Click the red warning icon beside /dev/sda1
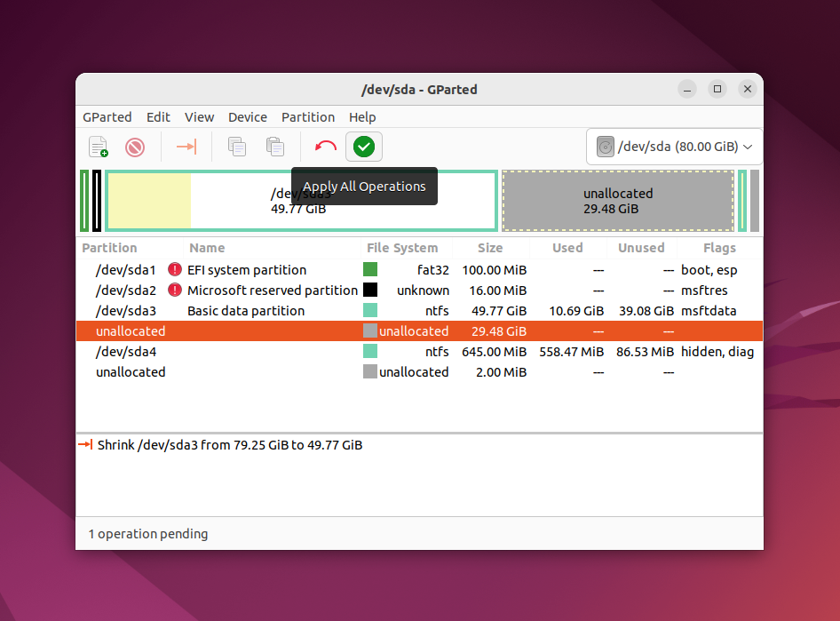Image resolution: width=840 pixels, height=621 pixels. click(x=175, y=269)
